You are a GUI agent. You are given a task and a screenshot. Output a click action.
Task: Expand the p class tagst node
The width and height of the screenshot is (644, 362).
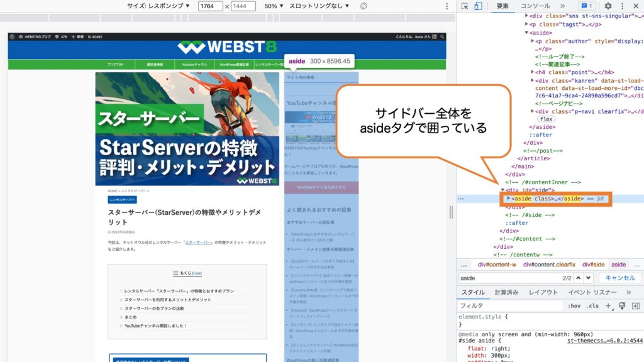click(x=526, y=25)
